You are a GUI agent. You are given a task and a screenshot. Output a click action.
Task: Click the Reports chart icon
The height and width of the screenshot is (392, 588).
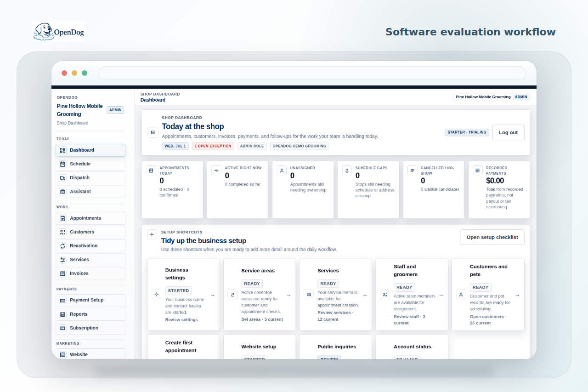tap(62, 314)
